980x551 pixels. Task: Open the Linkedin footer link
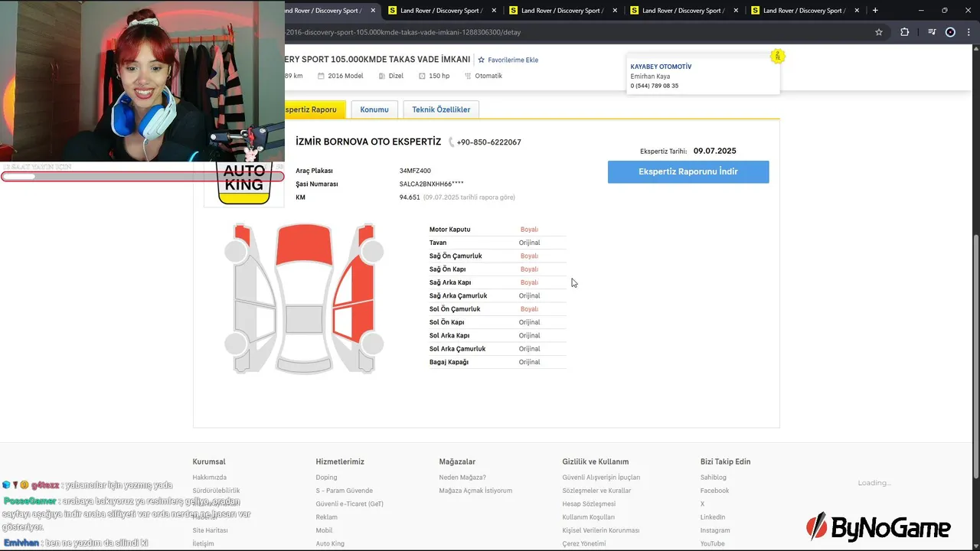[x=713, y=517]
